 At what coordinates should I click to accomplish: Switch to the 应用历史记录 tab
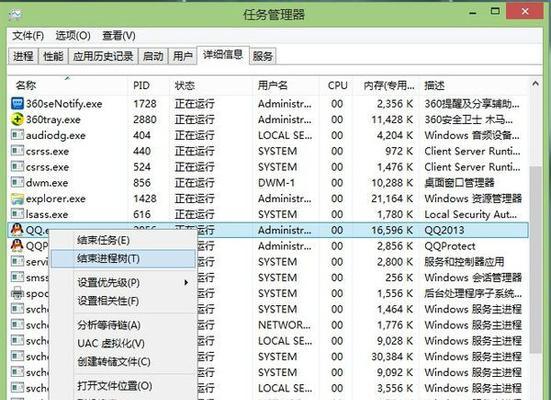(x=103, y=56)
